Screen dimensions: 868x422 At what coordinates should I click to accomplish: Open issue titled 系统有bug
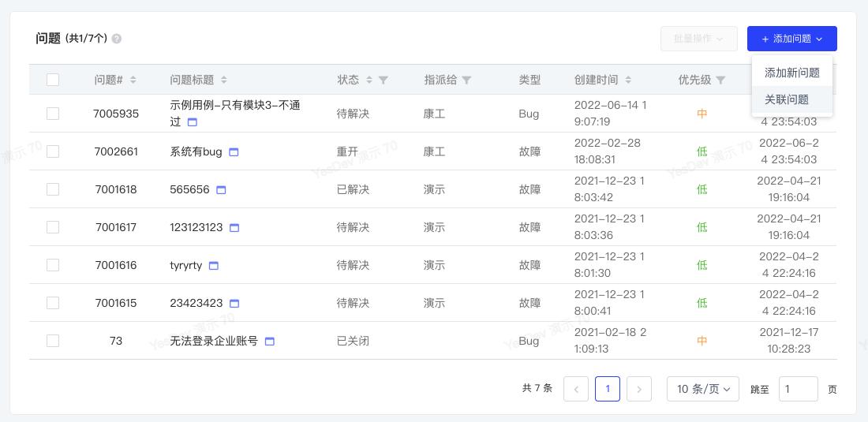pos(196,151)
